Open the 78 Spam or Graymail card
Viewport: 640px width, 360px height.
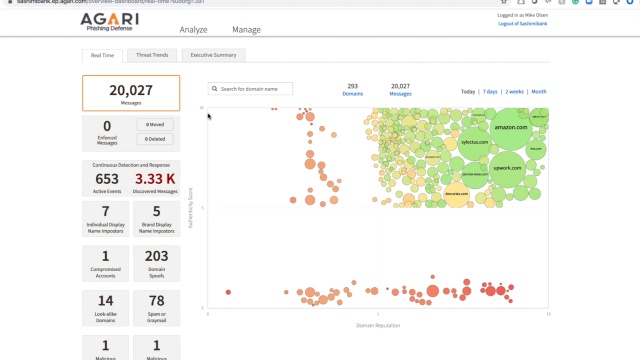pyautogui.click(x=156, y=308)
